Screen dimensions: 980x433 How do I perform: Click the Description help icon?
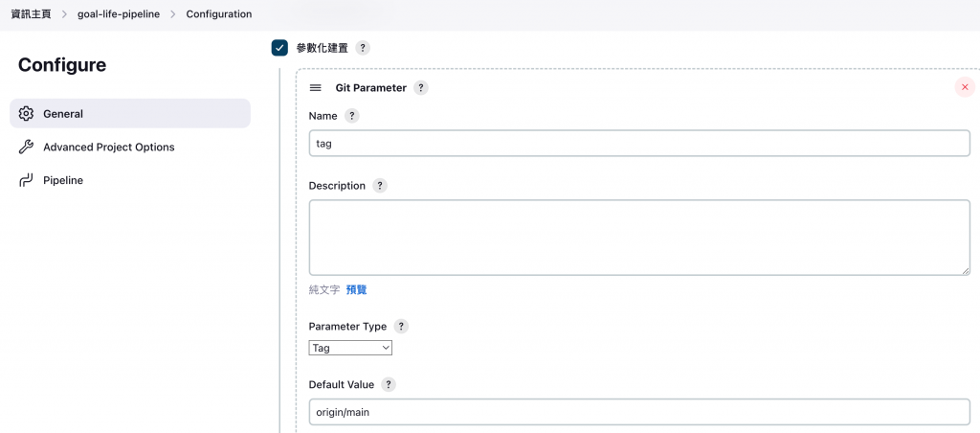pos(380,186)
